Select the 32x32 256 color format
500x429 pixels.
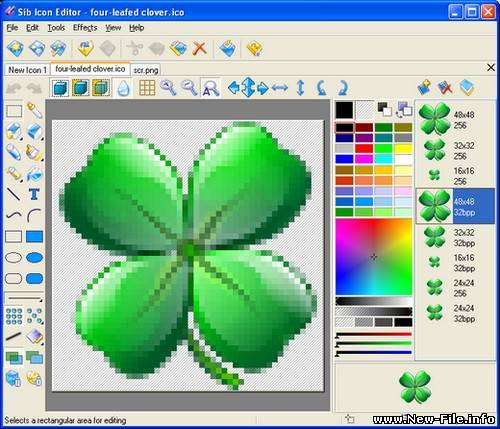point(454,150)
